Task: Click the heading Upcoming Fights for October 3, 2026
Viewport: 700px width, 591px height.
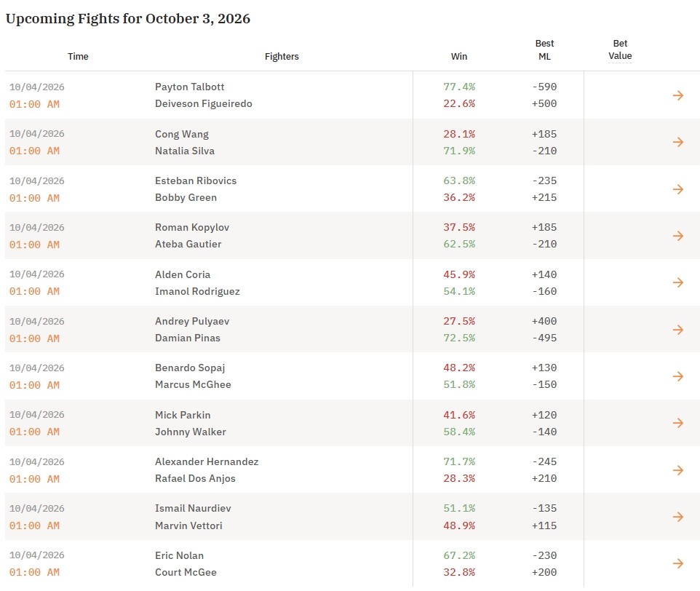Action: point(128,19)
